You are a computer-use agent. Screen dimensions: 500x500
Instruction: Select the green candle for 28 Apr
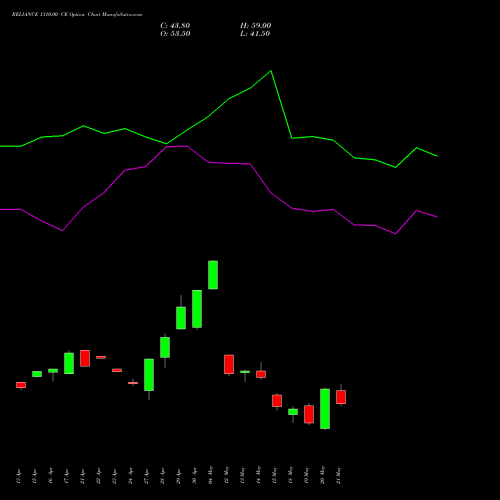(x=165, y=347)
